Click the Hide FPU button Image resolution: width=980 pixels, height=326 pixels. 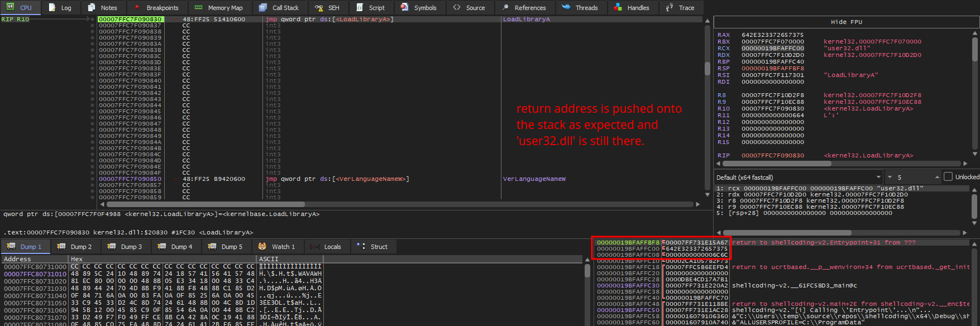point(846,22)
